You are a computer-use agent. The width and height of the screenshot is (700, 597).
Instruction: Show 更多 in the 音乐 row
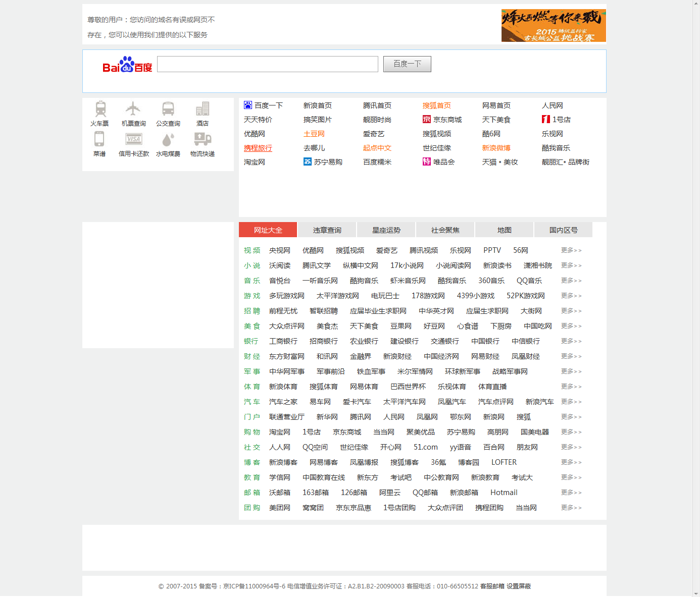coord(571,281)
